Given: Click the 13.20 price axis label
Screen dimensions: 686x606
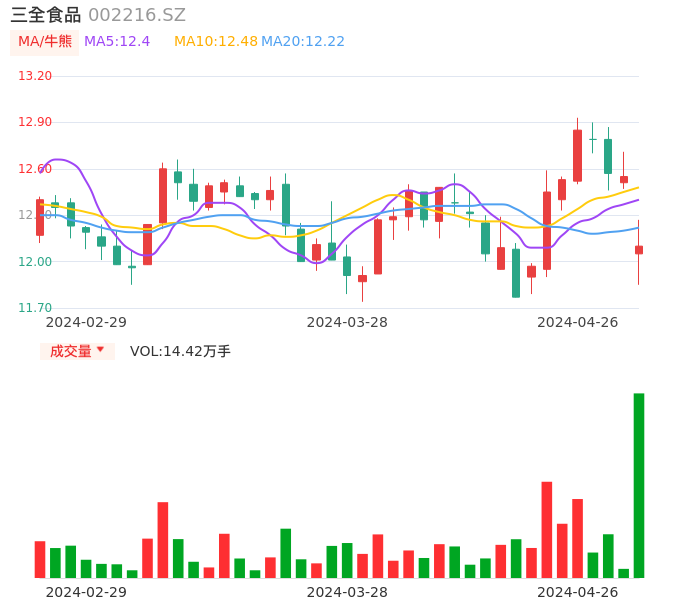Looking at the screenshot, I should pyautogui.click(x=36, y=76).
